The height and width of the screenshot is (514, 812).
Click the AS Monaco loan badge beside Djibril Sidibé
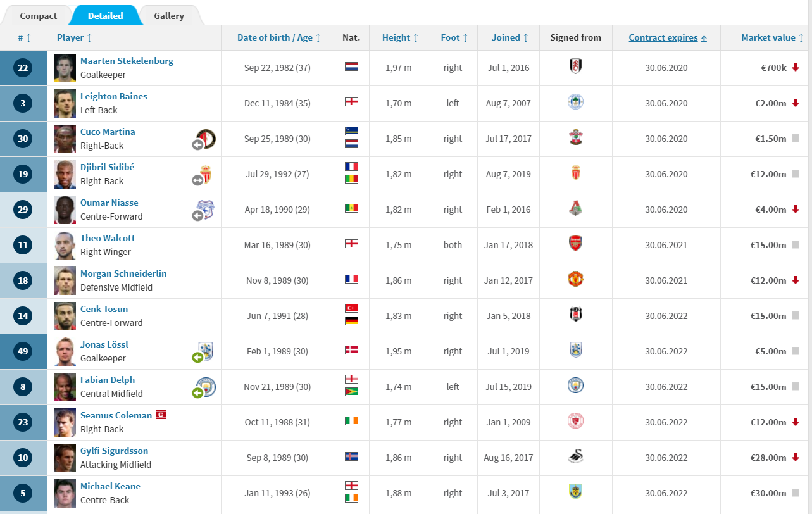(206, 175)
